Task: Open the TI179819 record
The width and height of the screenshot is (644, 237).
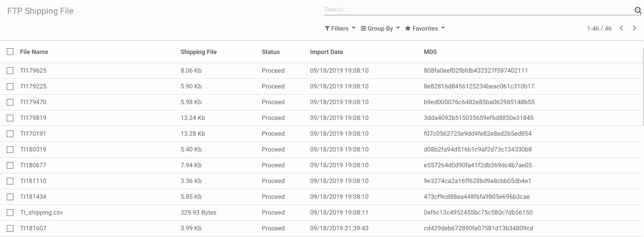Action: (33, 118)
